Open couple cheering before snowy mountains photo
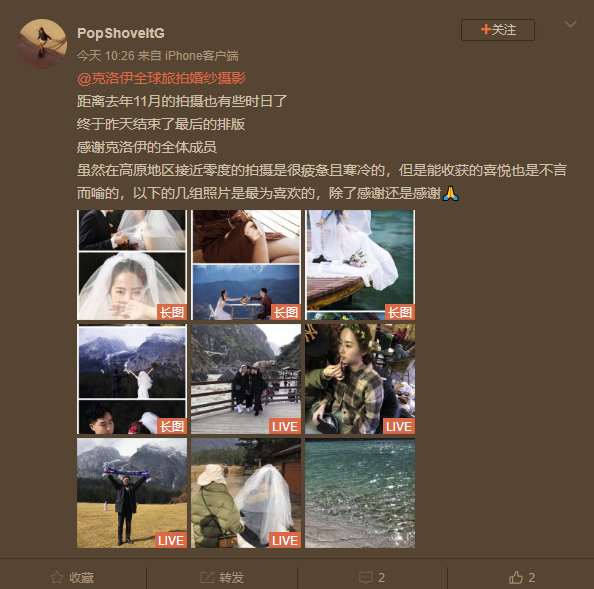Screen dimensions: 594x589 point(132,379)
